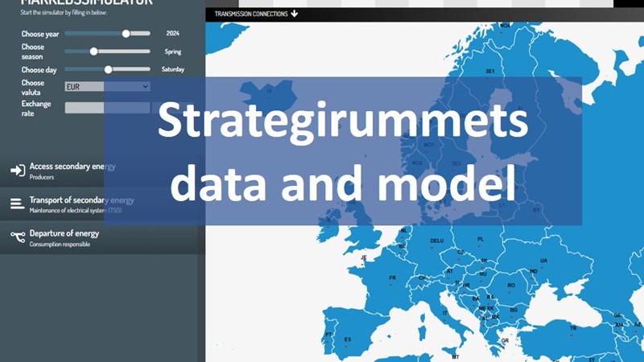Select Netherlands (NL) on the map
This screenshot has width=644, height=362.
pyautogui.click(x=404, y=231)
